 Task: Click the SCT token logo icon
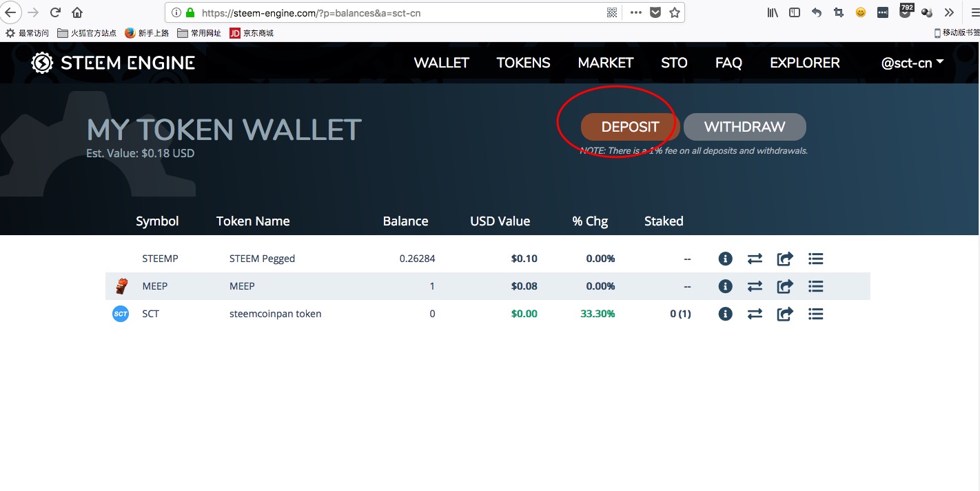pyautogui.click(x=121, y=314)
